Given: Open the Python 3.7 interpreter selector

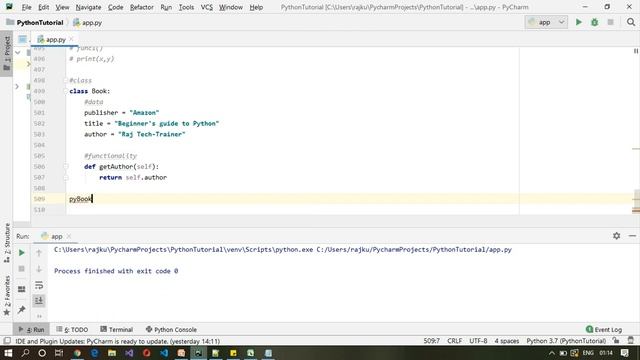Looking at the screenshot, I should 566,341.
